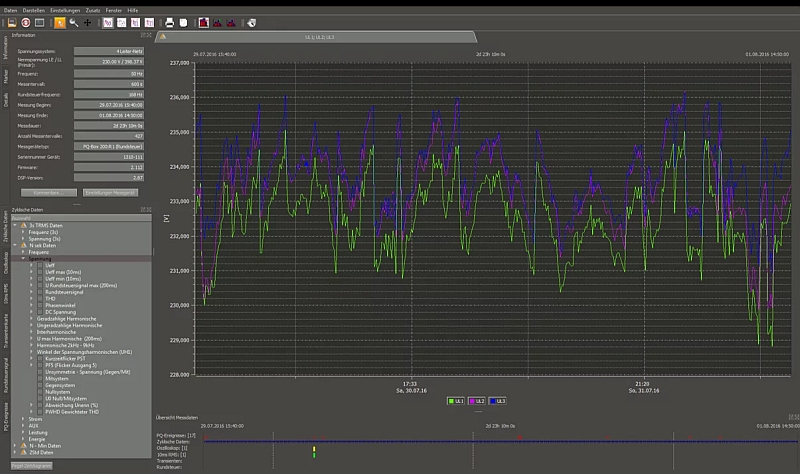This screenshot has width=800, height=474.
Task: Click the undock icon of Zyklische Daten panel
Action: pos(143,210)
